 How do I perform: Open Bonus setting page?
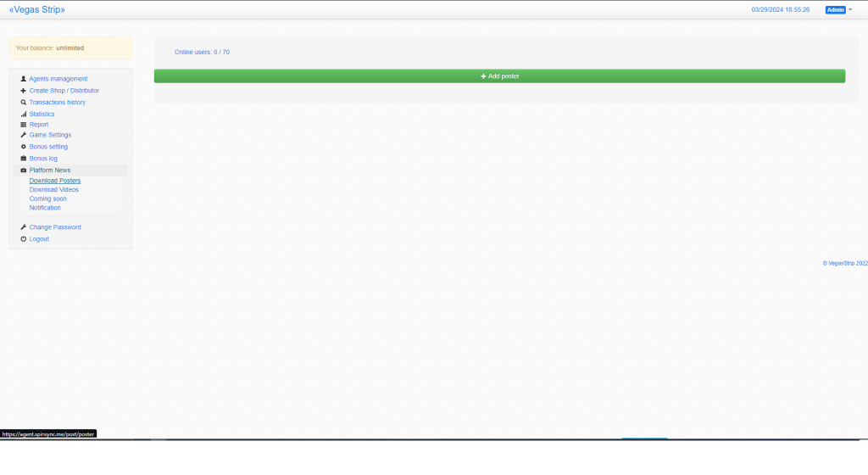click(48, 147)
